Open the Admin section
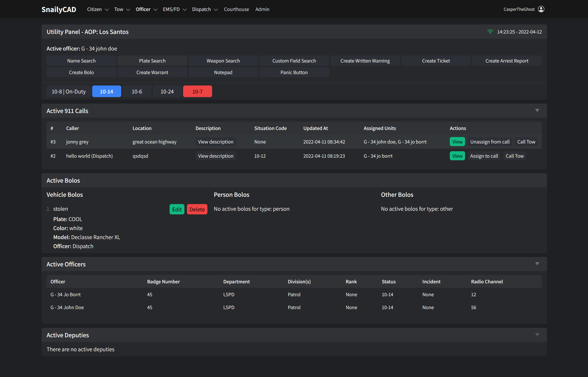 pos(262,9)
